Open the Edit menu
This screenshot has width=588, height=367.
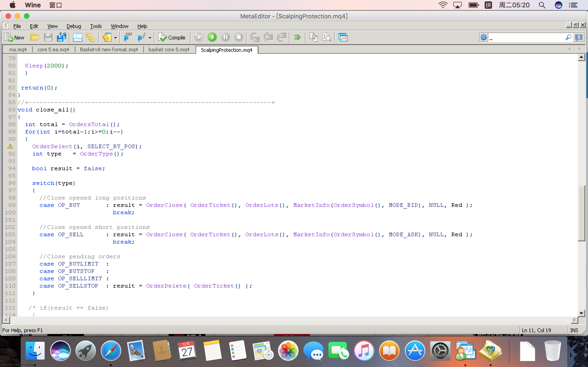coord(34,26)
